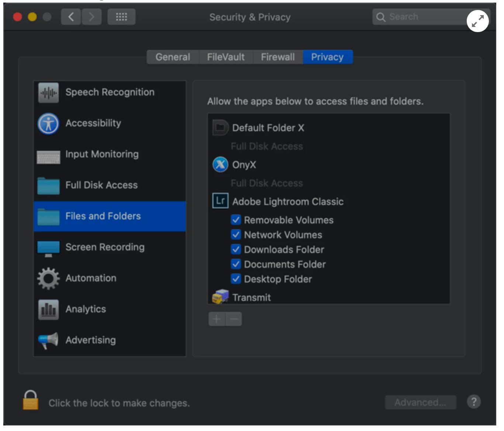This screenshot has height=431, width=504.
Task: Click the Accessibility figure icon
Action: [x=48, y=124]
